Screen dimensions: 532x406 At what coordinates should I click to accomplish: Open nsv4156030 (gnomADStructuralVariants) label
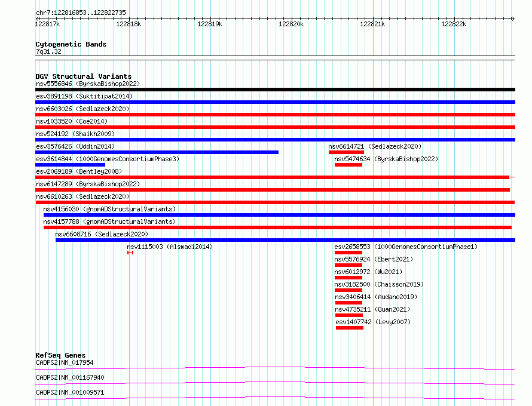point(109,209)
